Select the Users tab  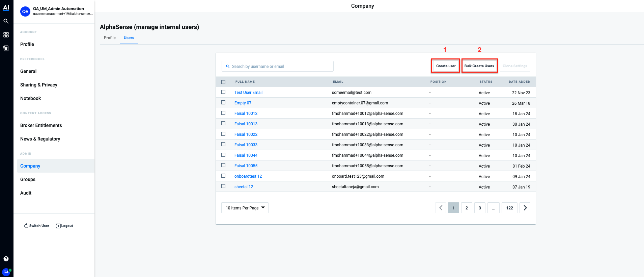[129, 38]
